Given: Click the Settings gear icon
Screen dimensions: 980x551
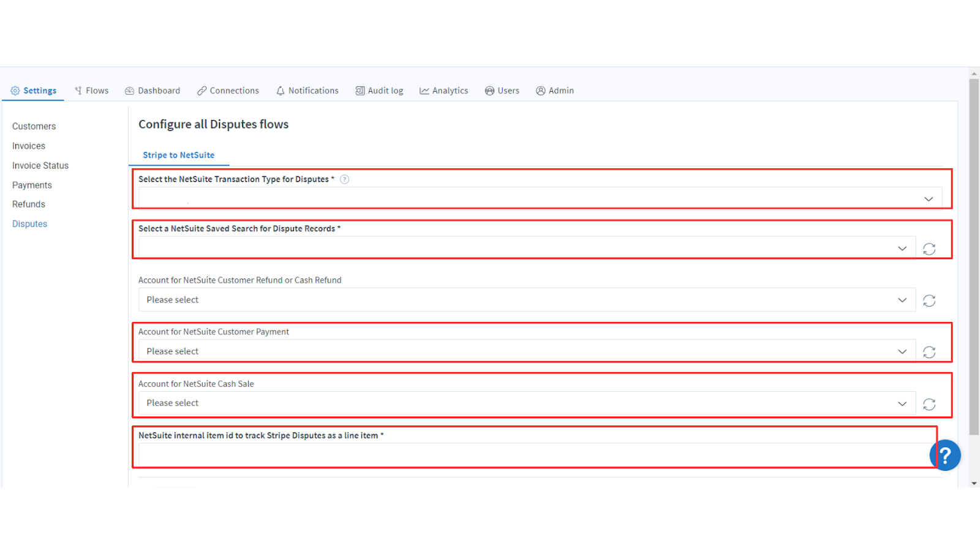Looking at the screenshot, I should (15, 91).
